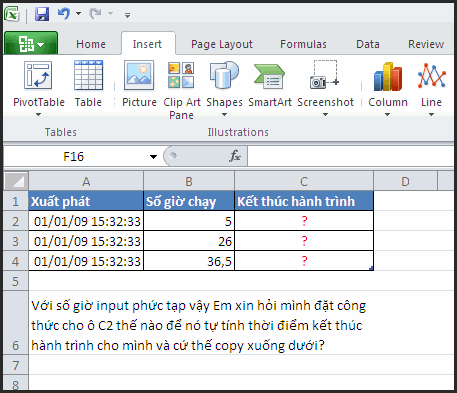The height and width of the screenshot is (393, 457).
Task: Select row 3 header
Action: (16, 241)
